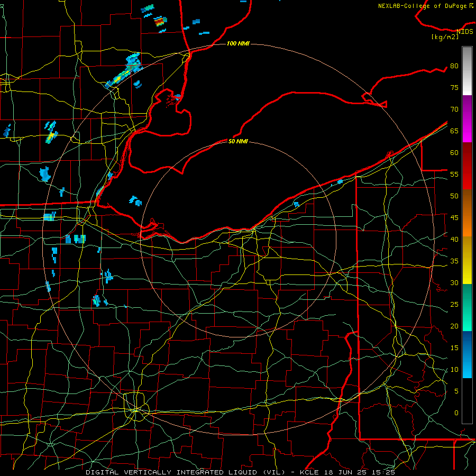Pick the gray-white band of the color scale
Image resolution: width=476 pixels, height=476 pixels.
[x=467, y=71]
